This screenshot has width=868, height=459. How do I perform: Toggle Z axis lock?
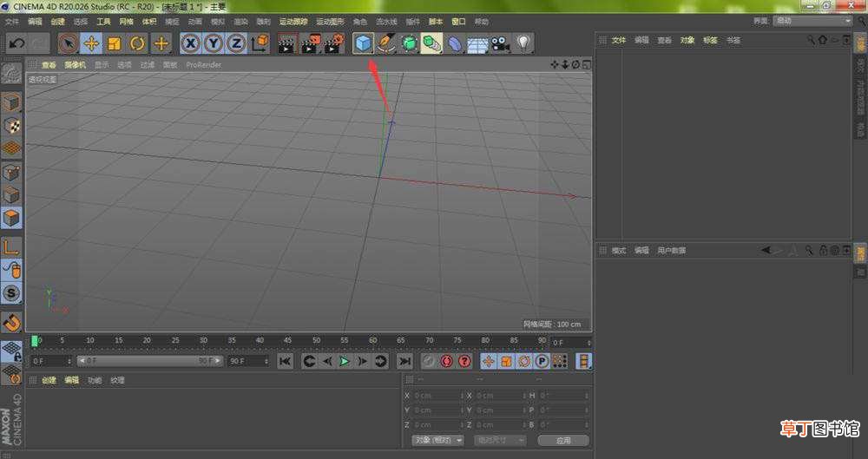click(236, 43)
